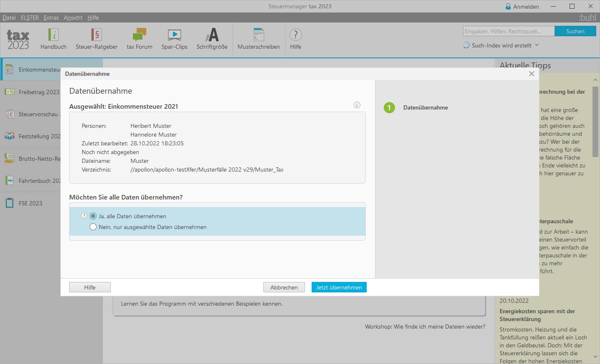The width and height of the screenshot is (600, 364).
Task: Click the scroll up arrow in Aktuelle Tipps
Action: 595,80
